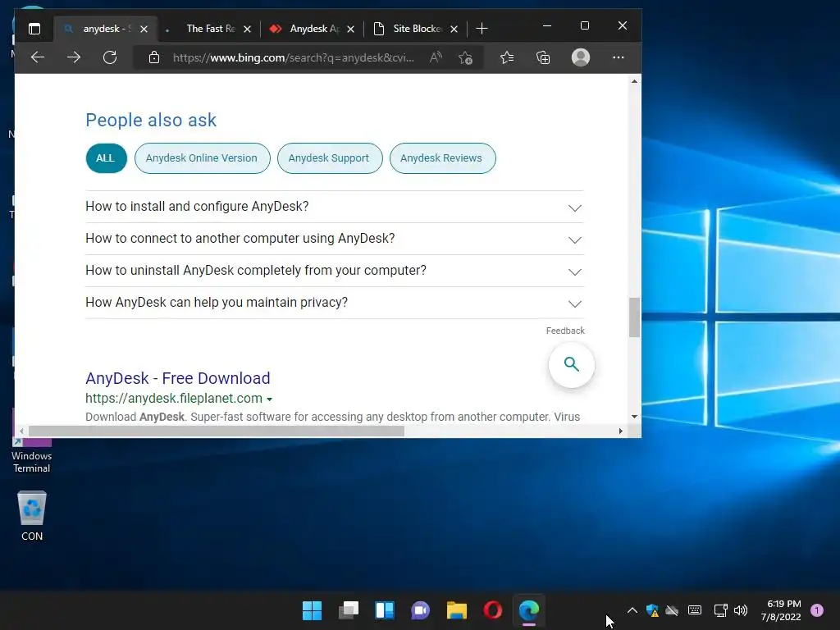Screen dimensions: 840x630
Task: Expand How AnyDesk can help maintain privacy
Action: coord(335,303)
